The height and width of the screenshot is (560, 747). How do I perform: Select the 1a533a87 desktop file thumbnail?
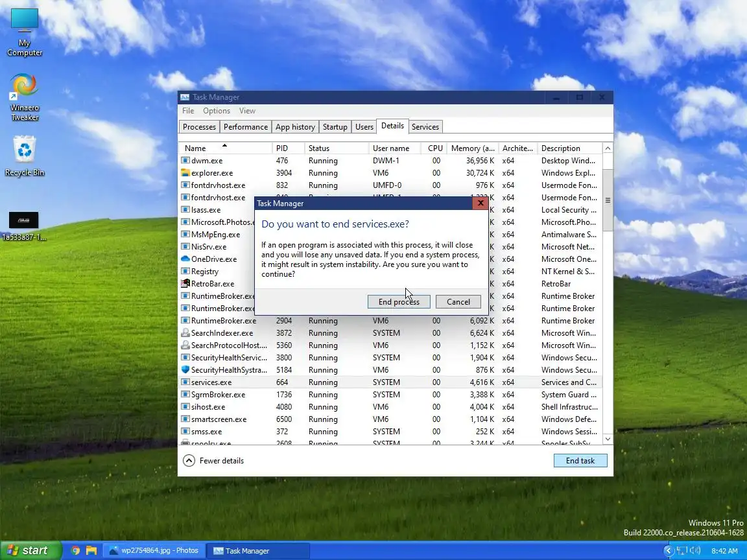click(x=24, y=226)
